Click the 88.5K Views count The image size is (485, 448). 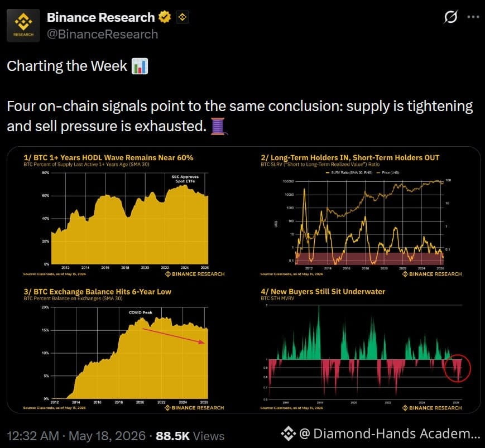point(190,436)
